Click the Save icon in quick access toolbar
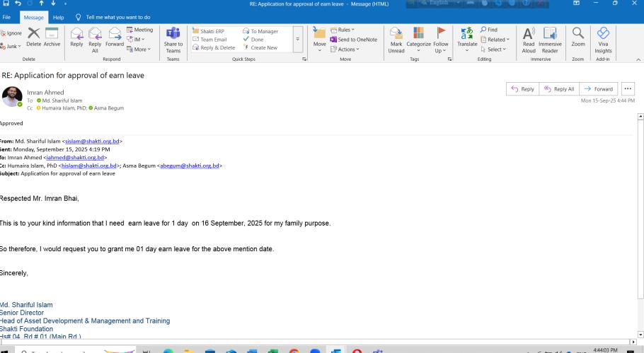Viewport: 644px width, 353px height. (6, 5)
